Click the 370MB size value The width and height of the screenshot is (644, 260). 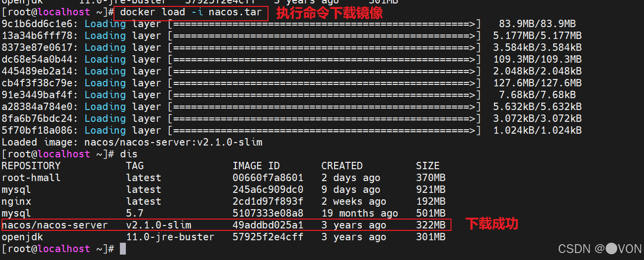click(431, 178)
